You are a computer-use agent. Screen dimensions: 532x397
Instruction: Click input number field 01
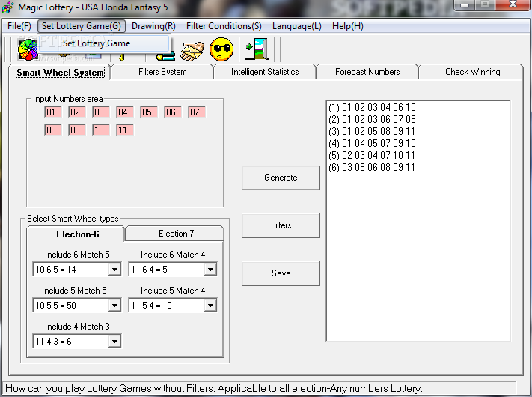tap(53, 112)
